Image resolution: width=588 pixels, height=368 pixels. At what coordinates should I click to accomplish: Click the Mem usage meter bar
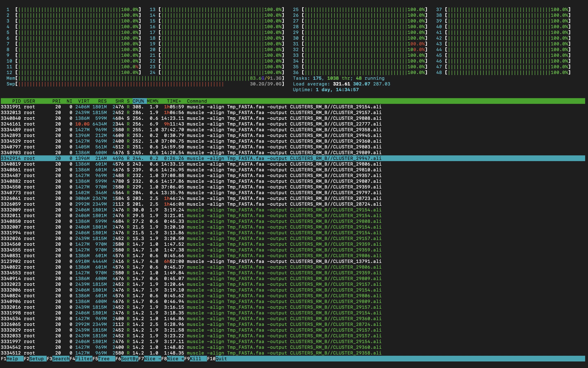(x=146, y=78)
